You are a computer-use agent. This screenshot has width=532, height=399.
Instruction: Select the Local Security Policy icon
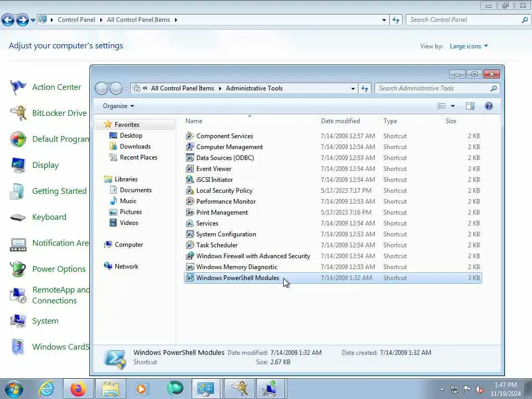coord(190,190)
